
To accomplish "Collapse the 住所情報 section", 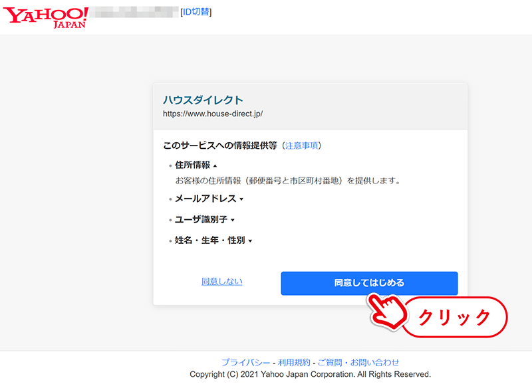I will point(196,165).
